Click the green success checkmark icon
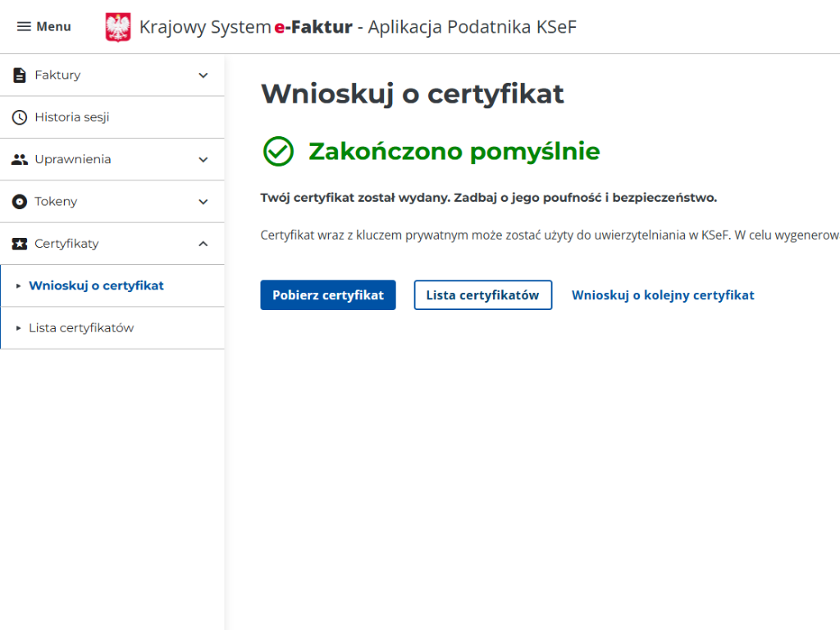The height and width of the screenshot is (630, 840). click(x=278, y=152)
